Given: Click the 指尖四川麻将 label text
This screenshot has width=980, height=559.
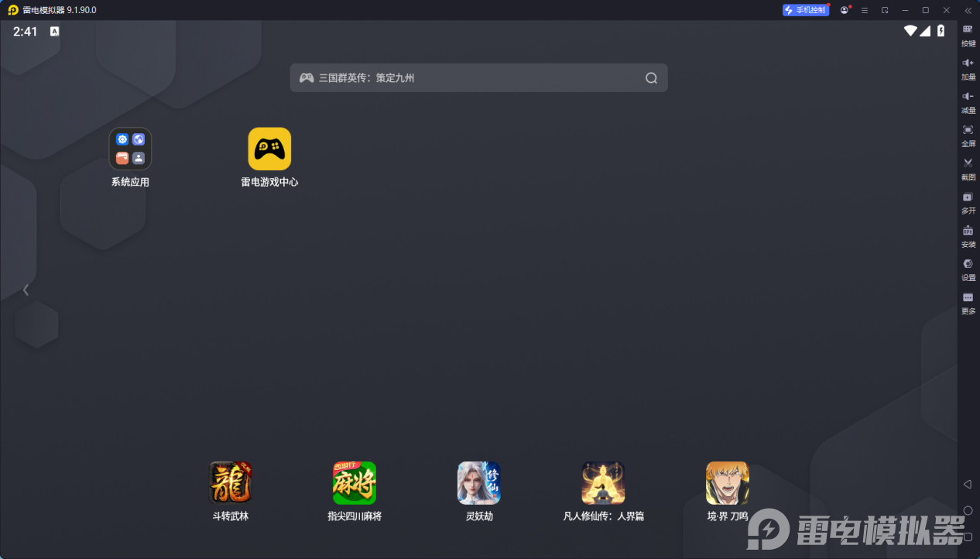Looking at the screenshot, I should point(355,516).
